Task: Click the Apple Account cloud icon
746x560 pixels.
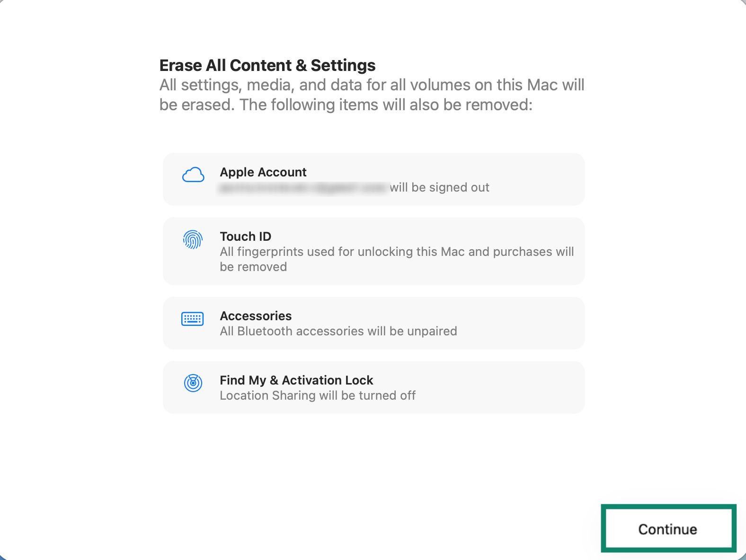Action: pyautogui.click(x=193, y=175)
